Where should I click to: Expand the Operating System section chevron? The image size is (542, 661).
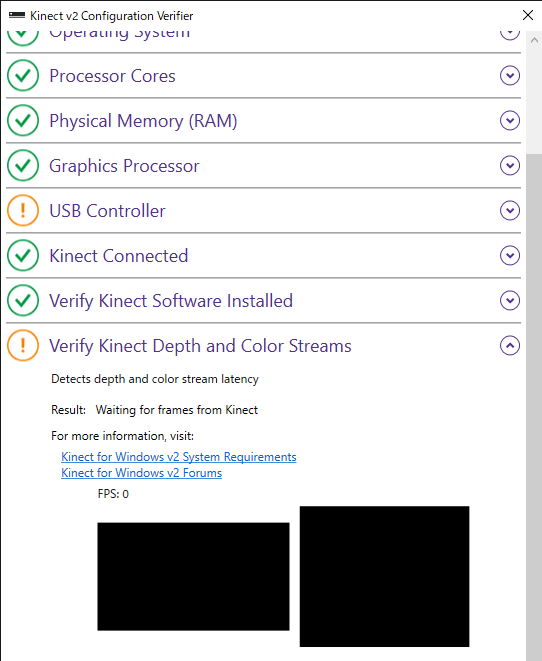(x=510, y=35)
